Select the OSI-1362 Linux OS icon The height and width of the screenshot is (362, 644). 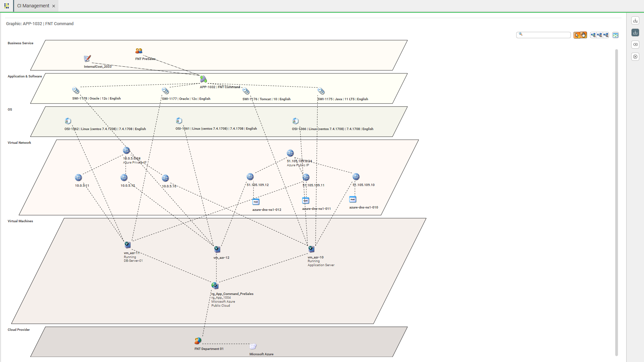(x=68, y=121)
